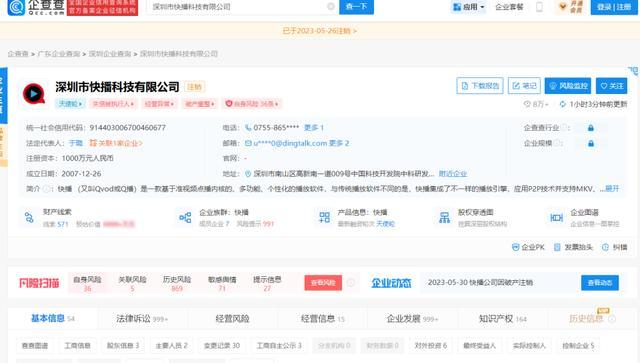Open the views count dropdown
Image resolution: width=640 pixels, height=363 pixels.
point(536,105)
